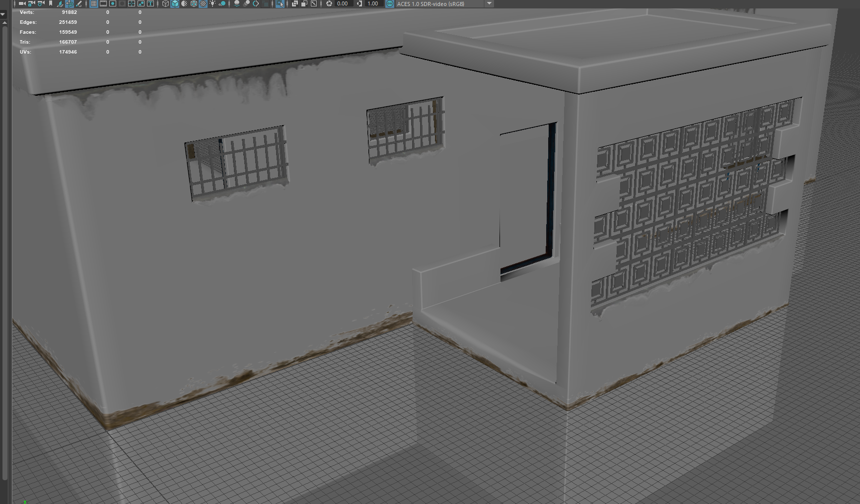
Task: Toggle the viewport Grid display
Action: pyautogui.click(x=93, y=3)
